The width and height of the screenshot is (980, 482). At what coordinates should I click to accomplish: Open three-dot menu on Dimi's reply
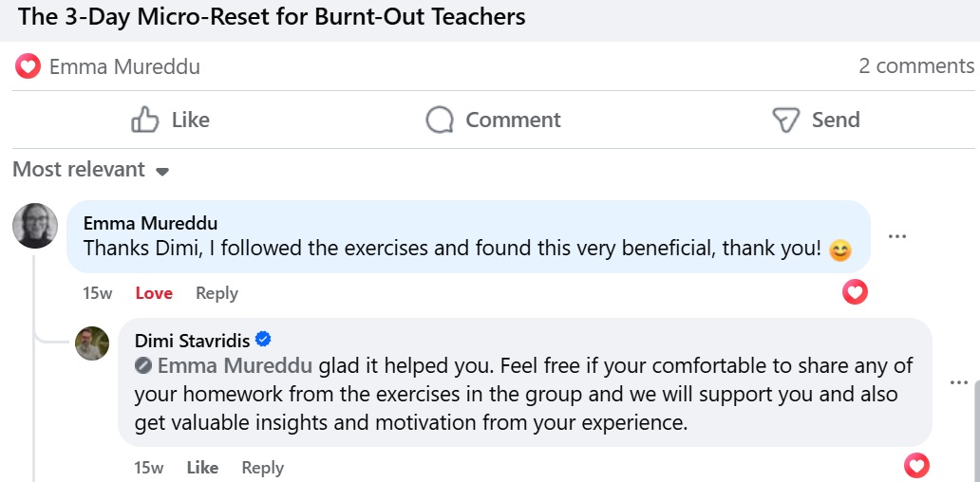958,382
